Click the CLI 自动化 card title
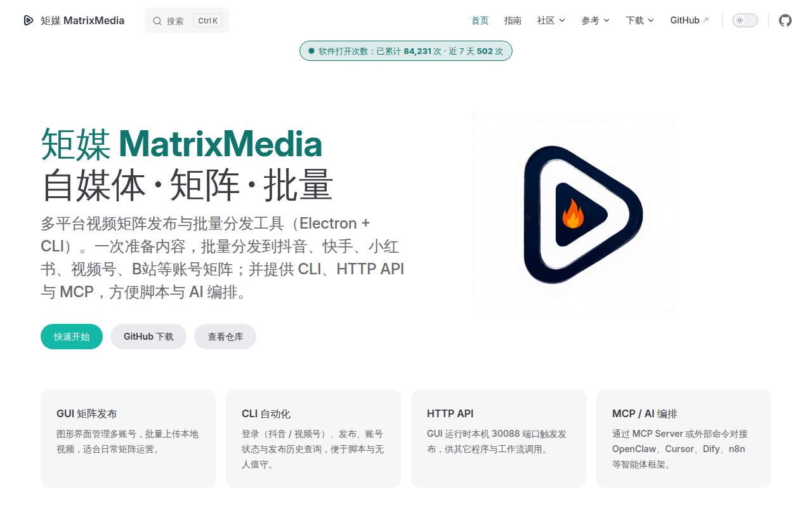Screen dimensions: 812x508 (x=266, y=413)
